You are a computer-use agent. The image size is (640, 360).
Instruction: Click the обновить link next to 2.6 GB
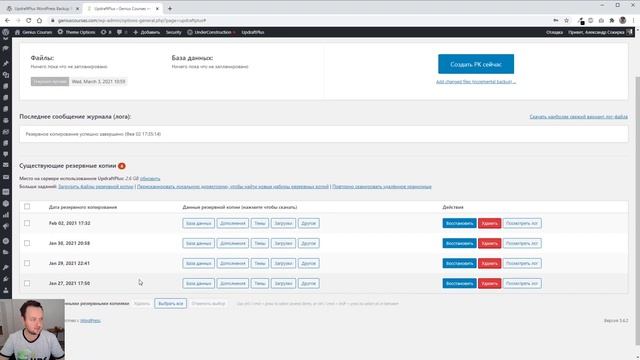click(x=150, y=179)
